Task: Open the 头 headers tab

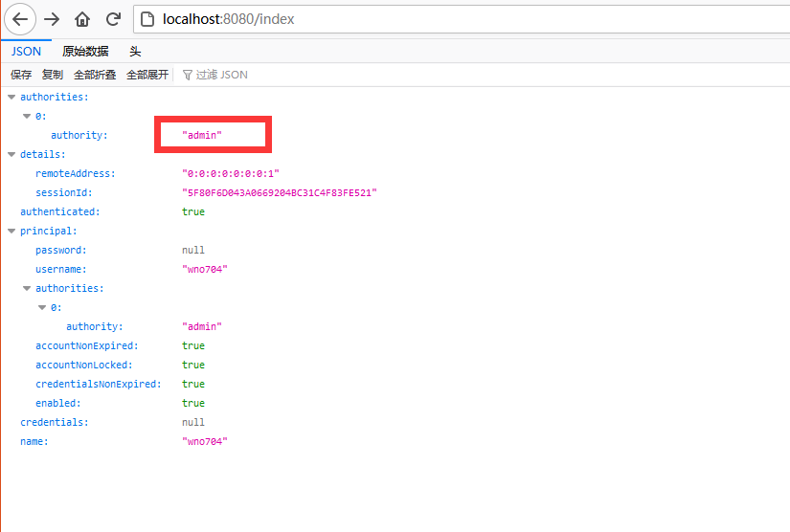Action: (x=135, y=52)
